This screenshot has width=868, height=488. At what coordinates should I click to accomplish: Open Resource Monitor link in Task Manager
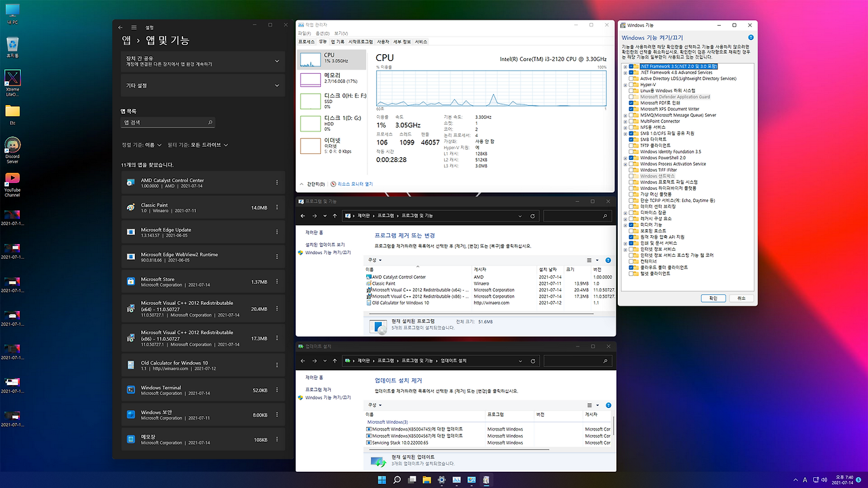pos(352,184)
